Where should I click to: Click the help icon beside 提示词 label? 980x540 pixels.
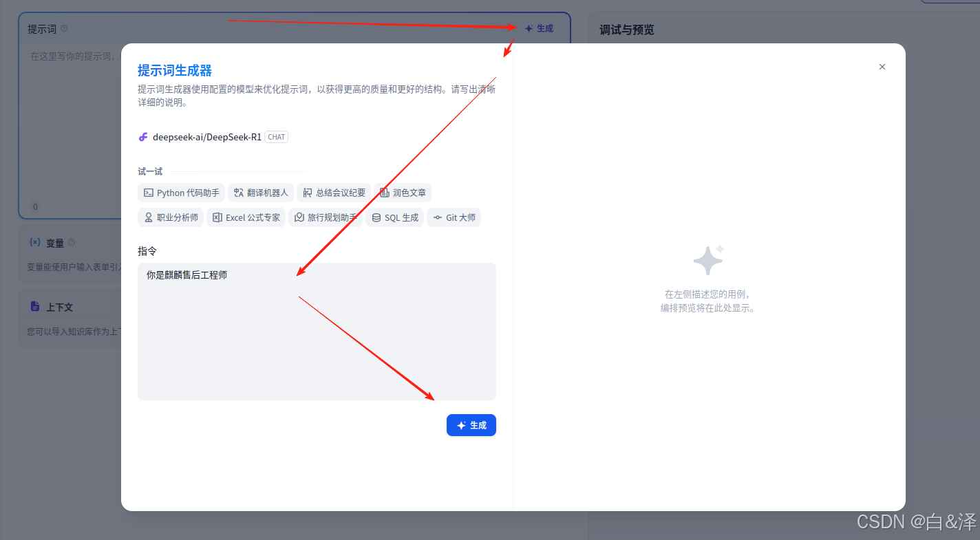pos(64,28)
